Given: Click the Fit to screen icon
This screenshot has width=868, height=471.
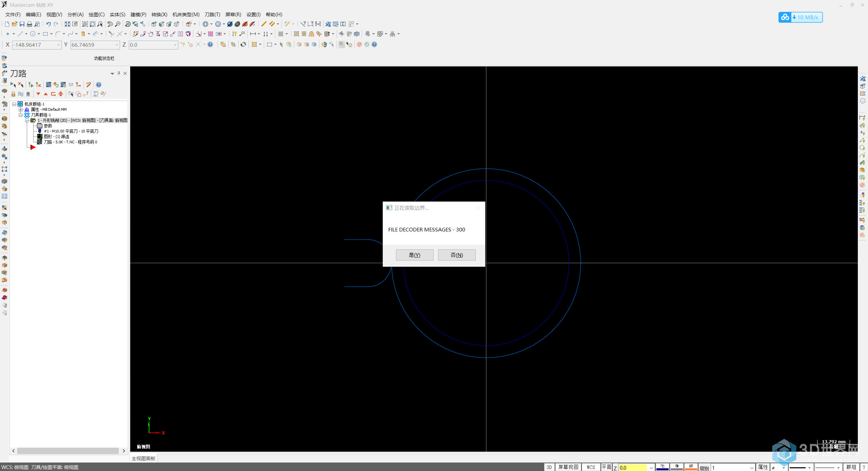Looking at the screenshot, I should pyautogui.click(x=67, y=24).
